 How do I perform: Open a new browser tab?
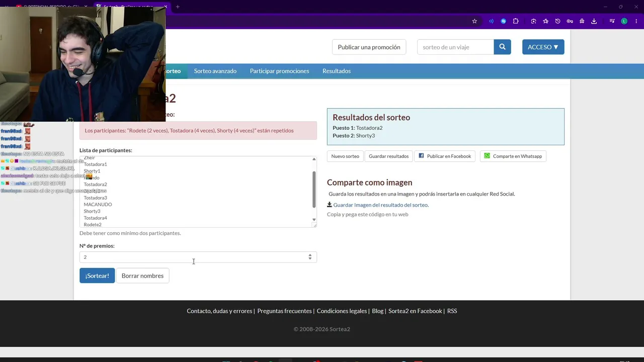[x=178, y=7]
